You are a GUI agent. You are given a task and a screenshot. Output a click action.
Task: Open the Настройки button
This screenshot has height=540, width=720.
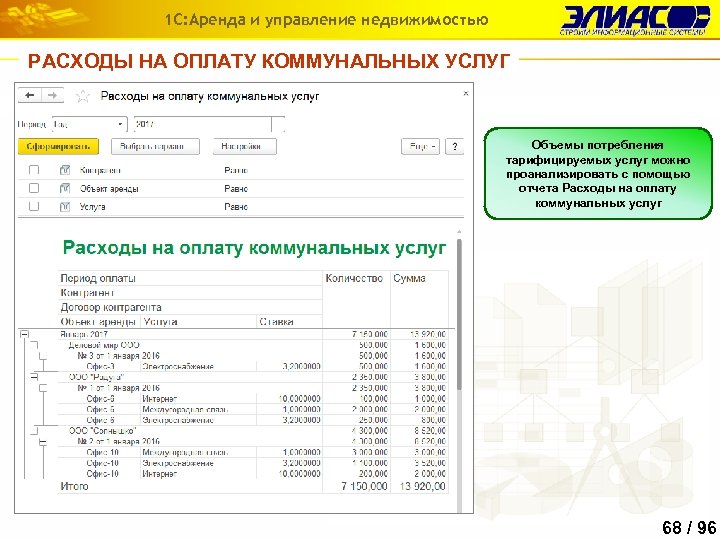coord(245,146)
